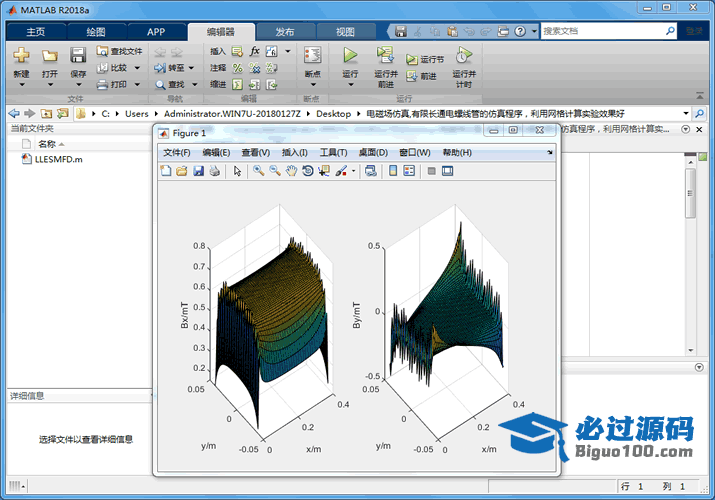
Task: Click the 打印 button in the ribbon
Action: pos(113,84)
